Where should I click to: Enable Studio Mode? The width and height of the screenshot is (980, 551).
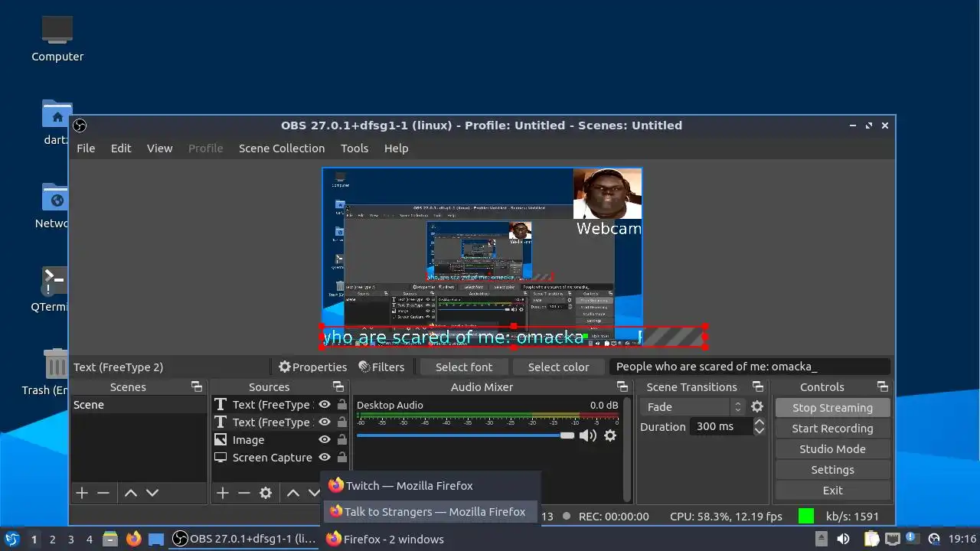click(x=832, y=449)
